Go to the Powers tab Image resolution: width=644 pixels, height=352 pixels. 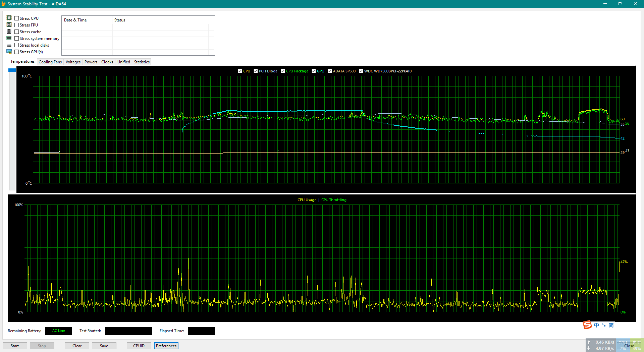tap(91, 62)
